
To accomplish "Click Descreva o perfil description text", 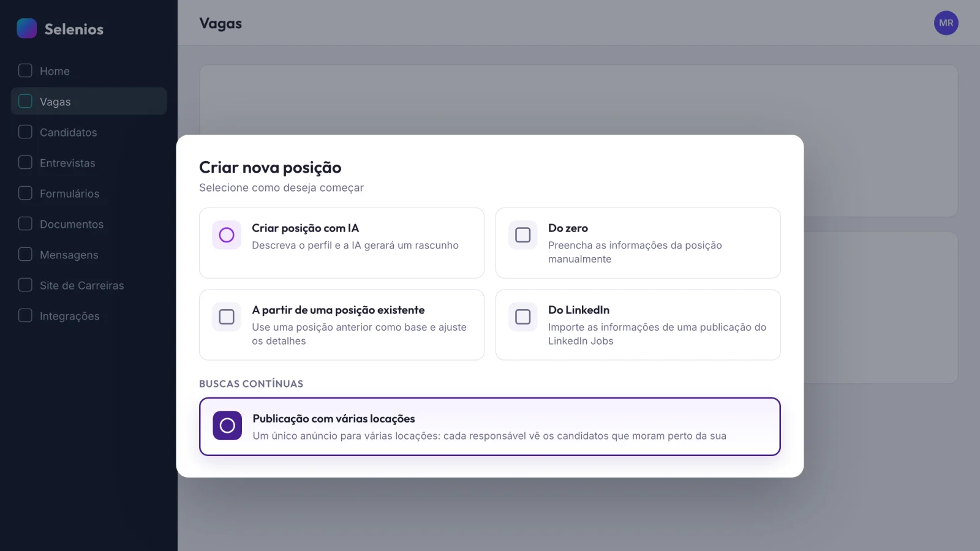I will point(355,245).
